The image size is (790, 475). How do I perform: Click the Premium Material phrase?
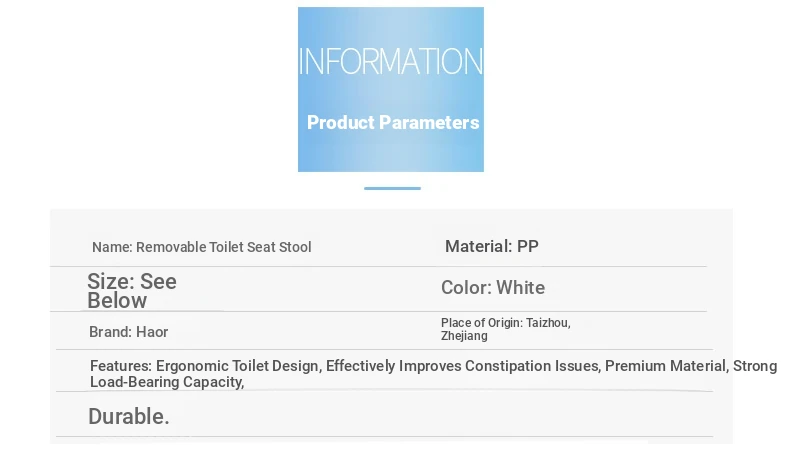(666, 366)
